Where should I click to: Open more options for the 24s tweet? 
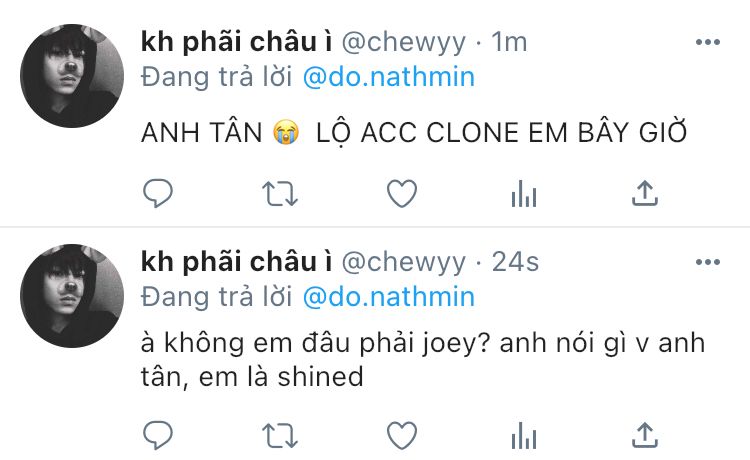tap(708, 262)
